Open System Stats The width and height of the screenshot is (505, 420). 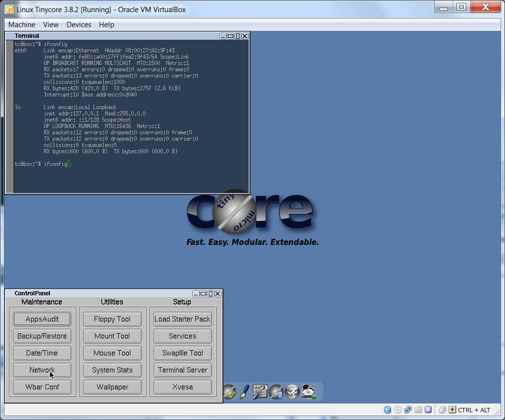(x=112, y=370)
